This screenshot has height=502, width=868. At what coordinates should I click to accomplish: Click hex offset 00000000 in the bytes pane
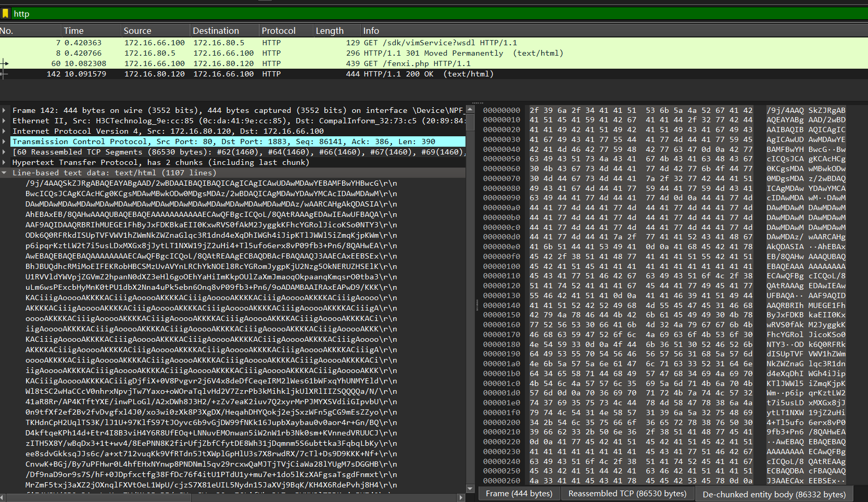(x=501, y=110)
